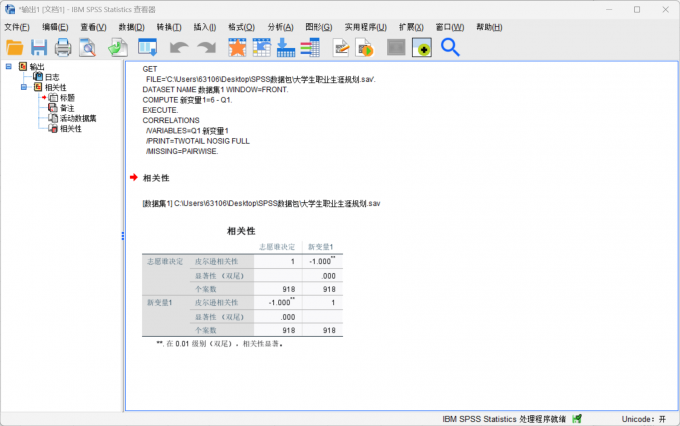This screenshot has height=426, width=680.
Task: Select the 标题 item in outline tree
Action: click(x=67, y=98)
